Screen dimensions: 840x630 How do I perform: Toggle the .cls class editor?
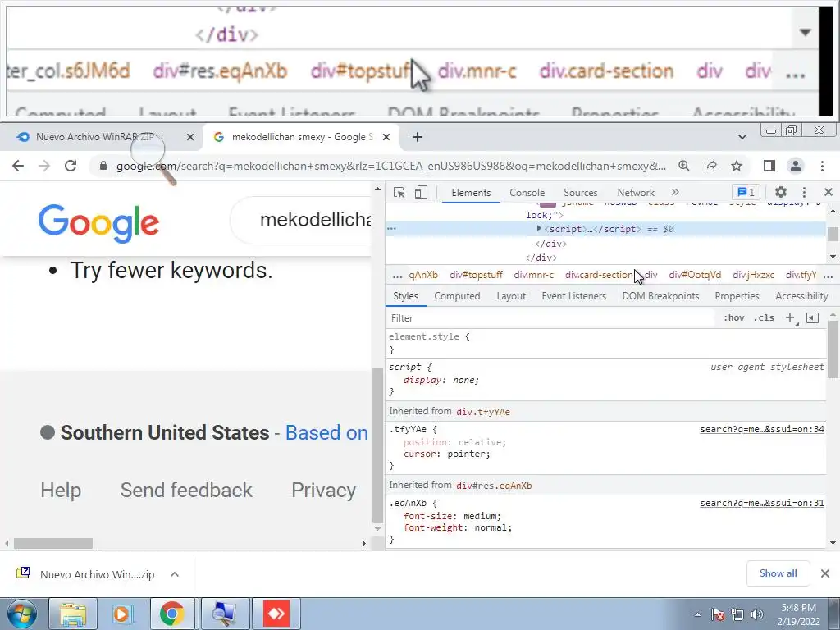pyautogui.click(x=764, y=317)
